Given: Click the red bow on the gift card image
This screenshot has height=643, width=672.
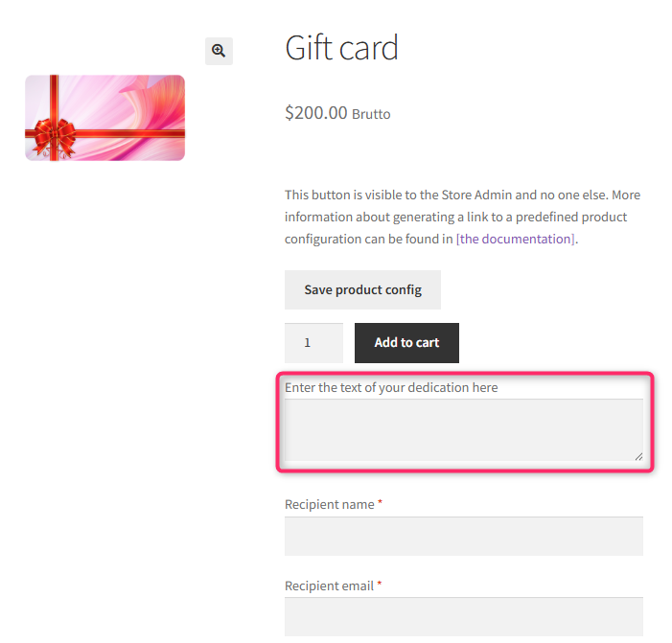Looking at the screenshot, I should tap(55, 137).
